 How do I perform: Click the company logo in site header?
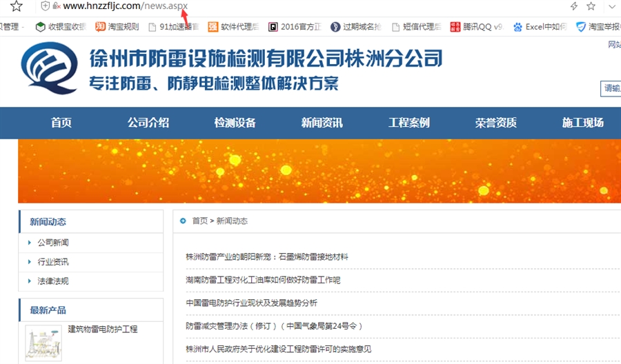tap(48, 69)
